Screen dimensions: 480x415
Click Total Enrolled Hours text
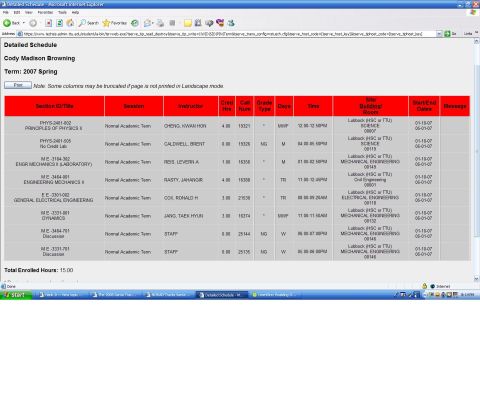[39, 270]
